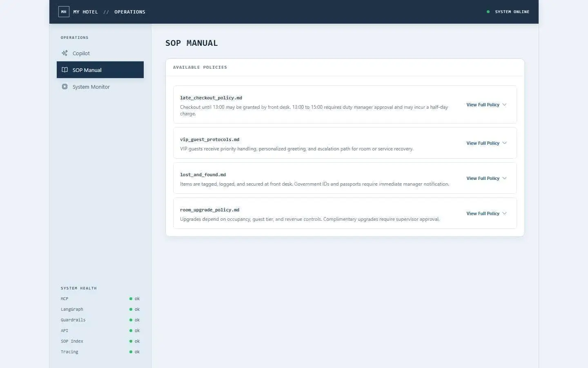Image resolution: width=588 pixels, height=368 pixels.
Task: Click the late checkout policy description text
Action: coord(314,110)
